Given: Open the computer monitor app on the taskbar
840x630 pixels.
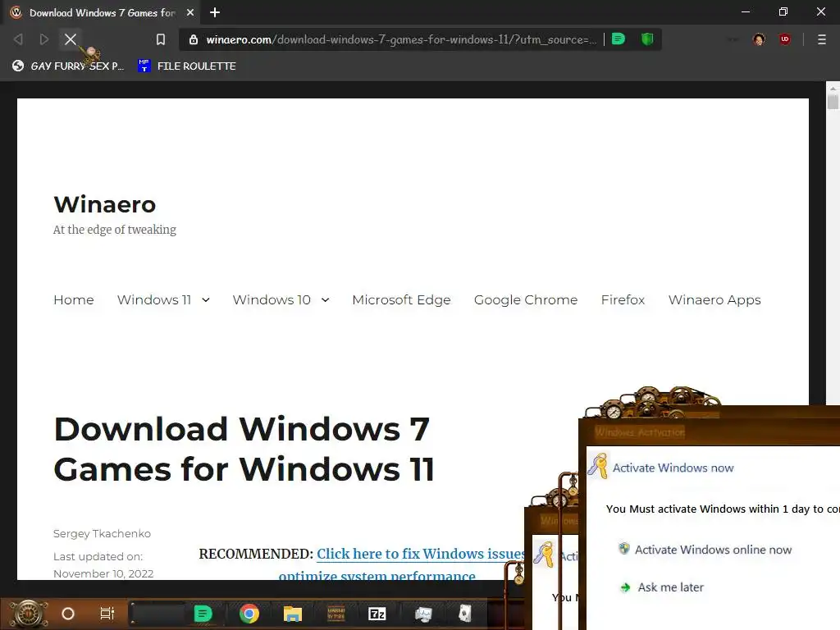Looking at the screenshot, I should (423, 614).
